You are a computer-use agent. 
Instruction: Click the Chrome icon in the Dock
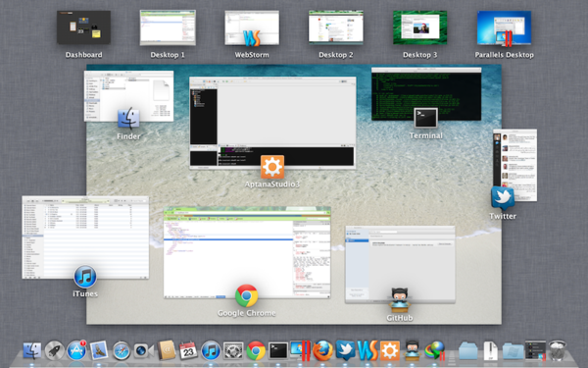coord(256,350)
